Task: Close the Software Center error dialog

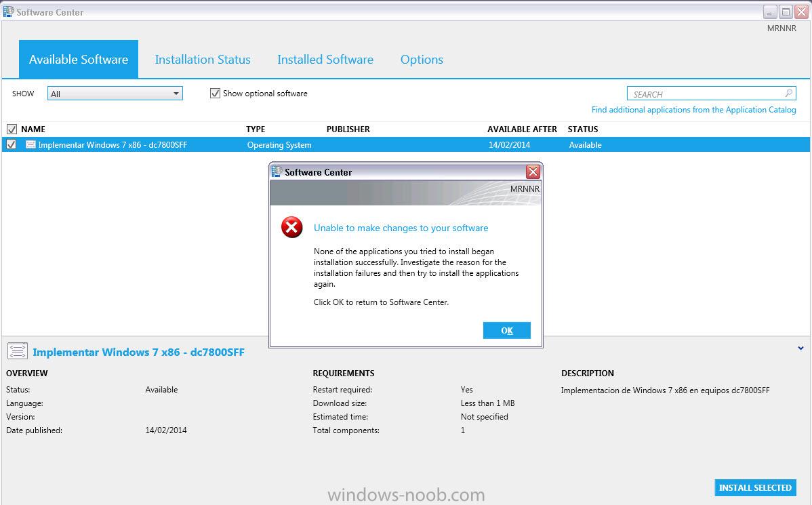Action: tap(533, 172)
